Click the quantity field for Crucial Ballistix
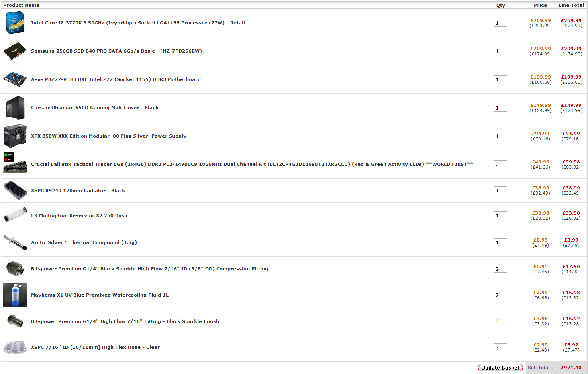Image resolution: width=588 pixels, height=374 pixels. [x=500, y=164]
